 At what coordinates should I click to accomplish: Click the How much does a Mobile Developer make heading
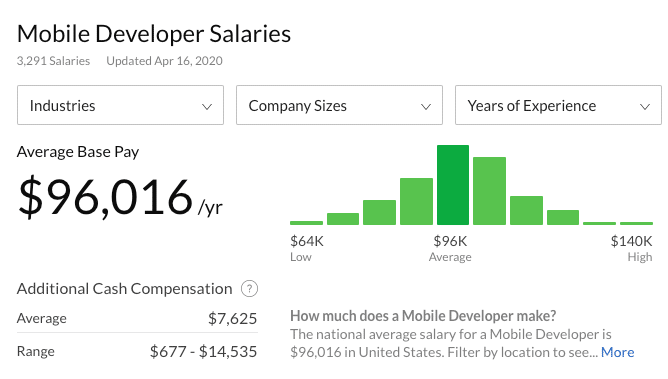[x=423, y=316]
